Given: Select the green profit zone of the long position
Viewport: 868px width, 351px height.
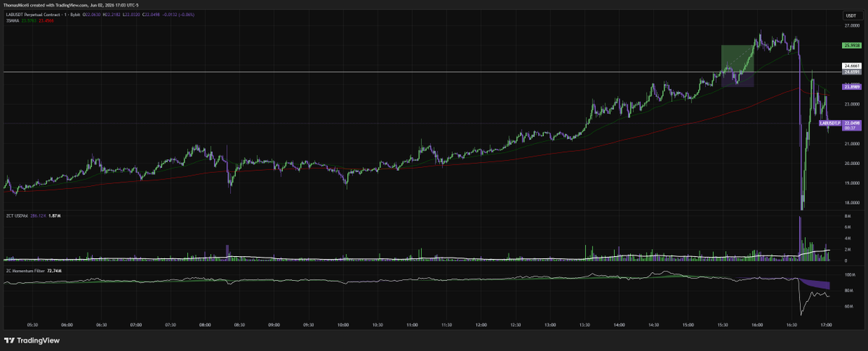Looking at the screenshot, I should tap(738, 59).
